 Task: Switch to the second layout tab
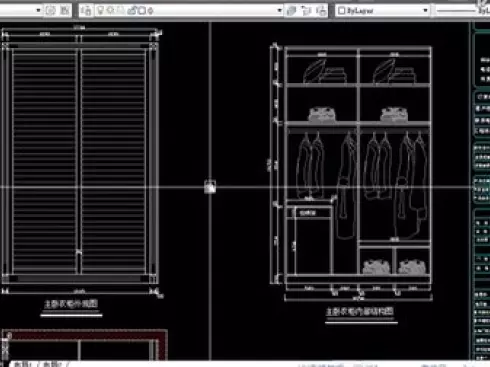click(x=53, y=364)
